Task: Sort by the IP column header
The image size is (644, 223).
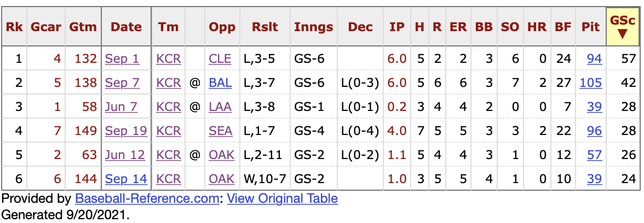Action: (397, 27)
